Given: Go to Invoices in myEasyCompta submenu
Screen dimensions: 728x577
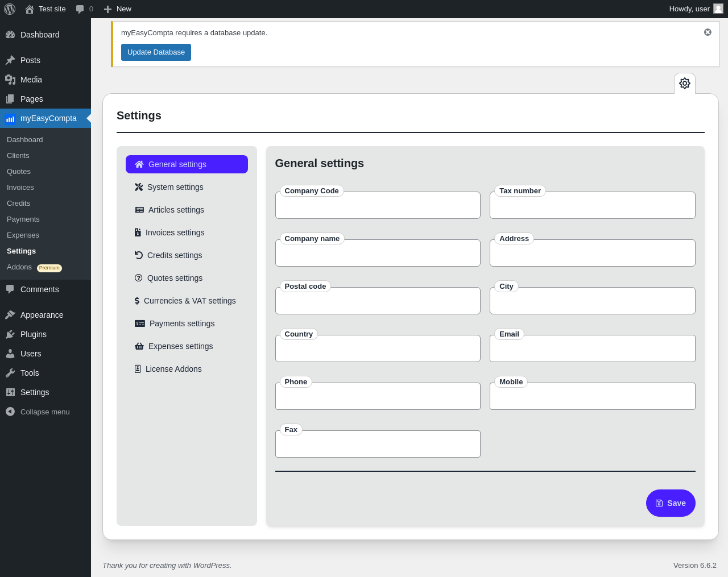Looking at the screenshot, I should [20, 187].
